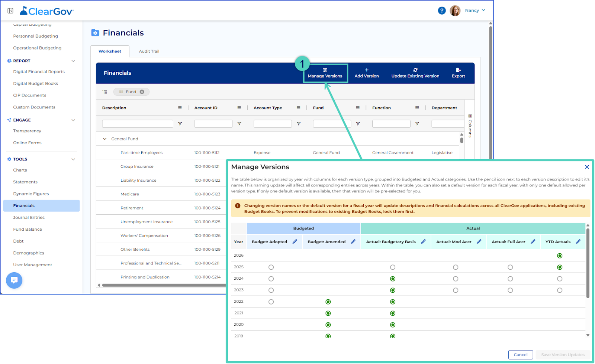Edit YTD Actuals name with pencil icon
The image size is (595, 364).
coord(578,242)
